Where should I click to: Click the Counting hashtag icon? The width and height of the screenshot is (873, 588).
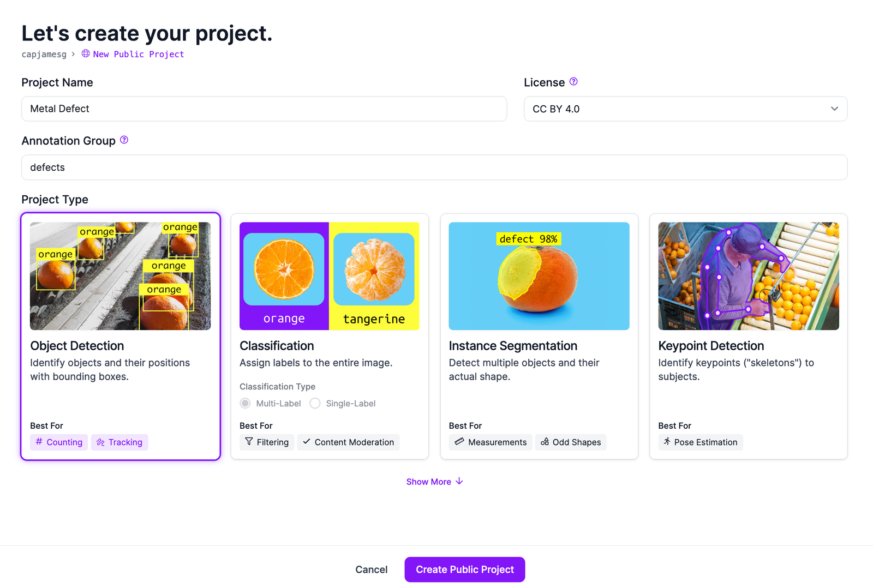38,442
